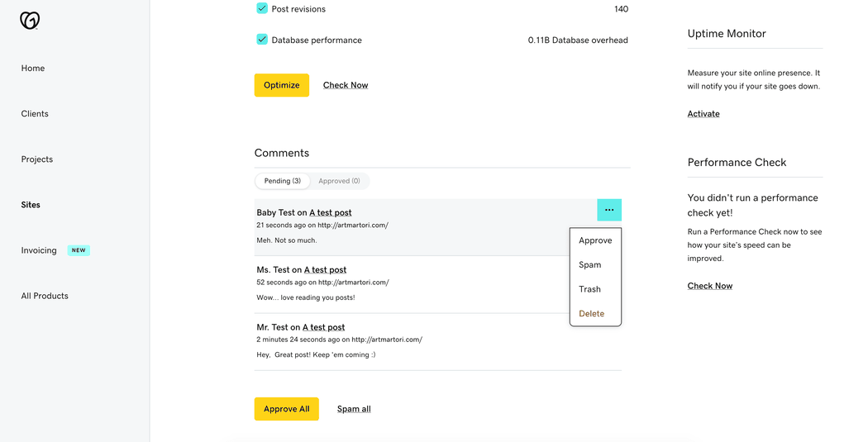Click the Spam all link
Image resolution: width=868 pixels, height=442 pixels.
coord(354,409)
